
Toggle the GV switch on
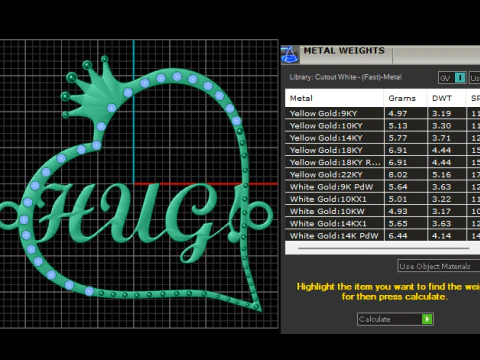click(460, 78)
